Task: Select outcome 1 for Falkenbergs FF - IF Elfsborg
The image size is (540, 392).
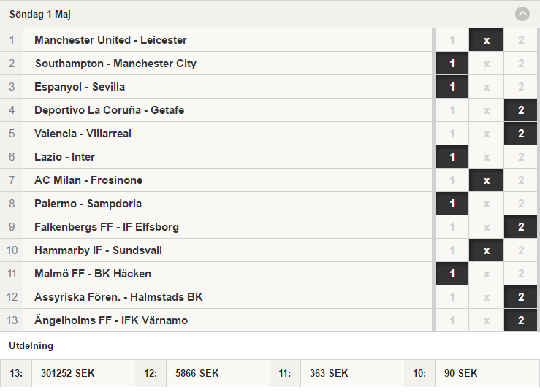Action: pos(452,227)
